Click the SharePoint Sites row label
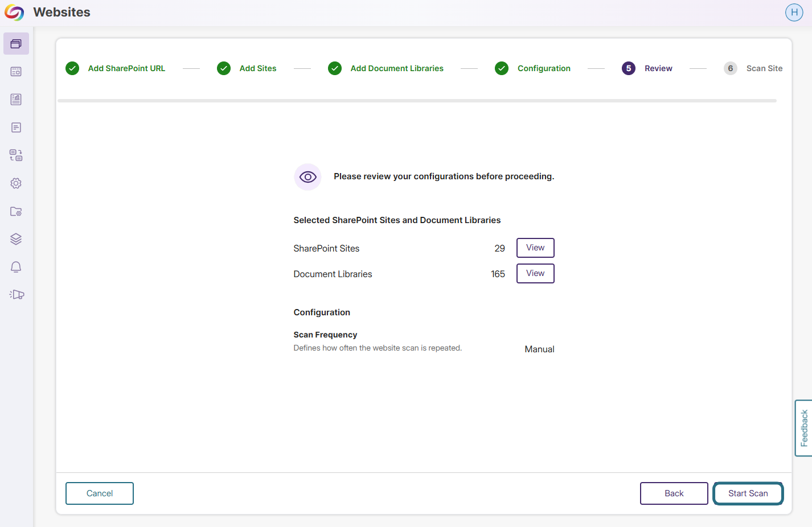Screen dimensions: 812x527 pyautogui.click(x=326, y=248)
